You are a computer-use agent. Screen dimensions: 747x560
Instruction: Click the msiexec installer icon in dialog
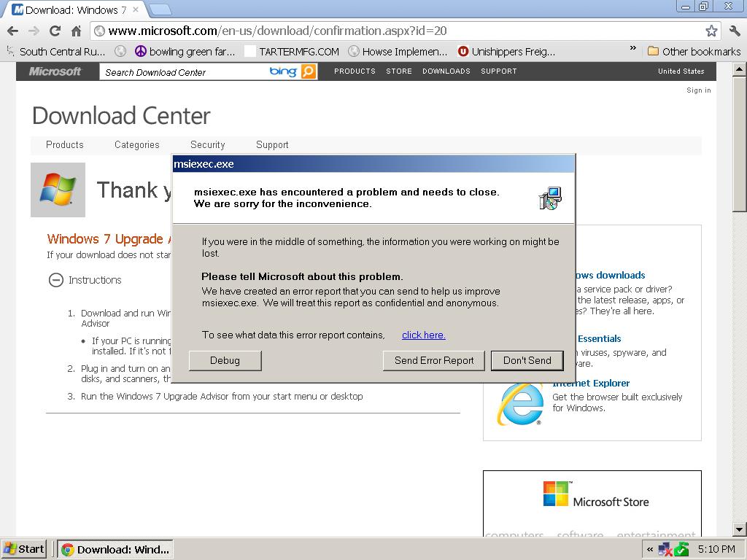coord(550,198)
